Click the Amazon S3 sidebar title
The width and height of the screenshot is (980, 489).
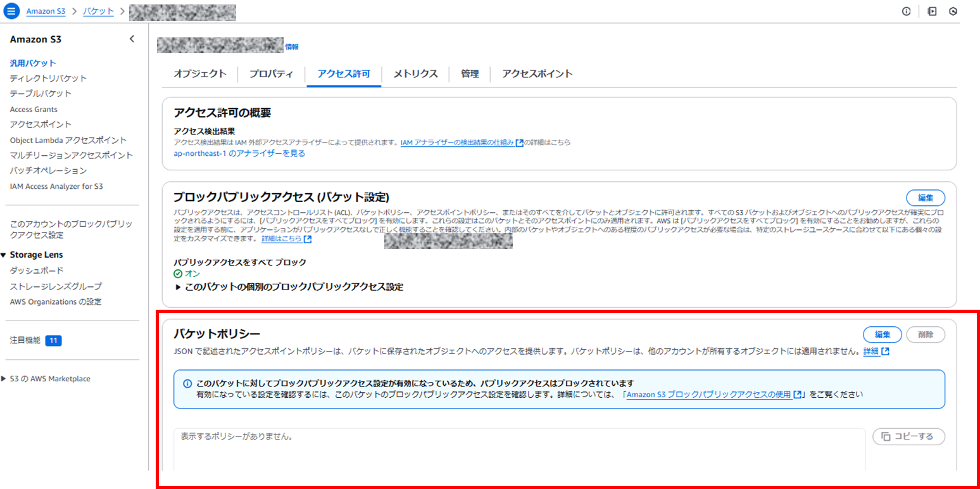pos(35,39)
